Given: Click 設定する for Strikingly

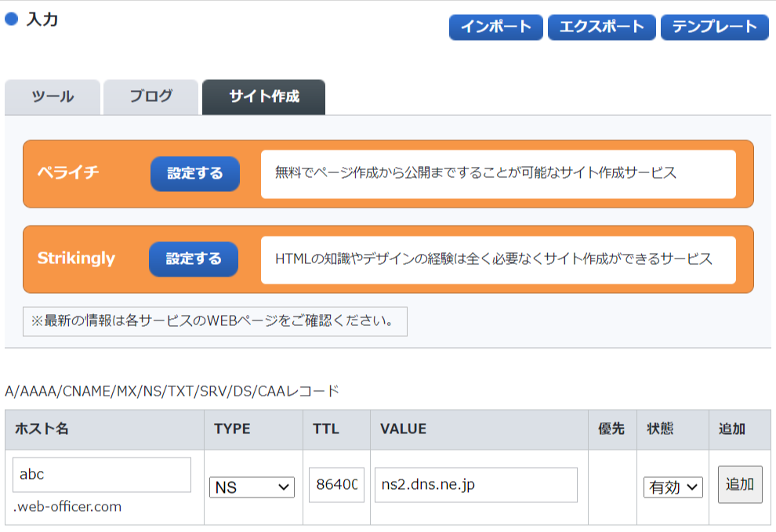Looking at the screenshot, I should 194,259.
